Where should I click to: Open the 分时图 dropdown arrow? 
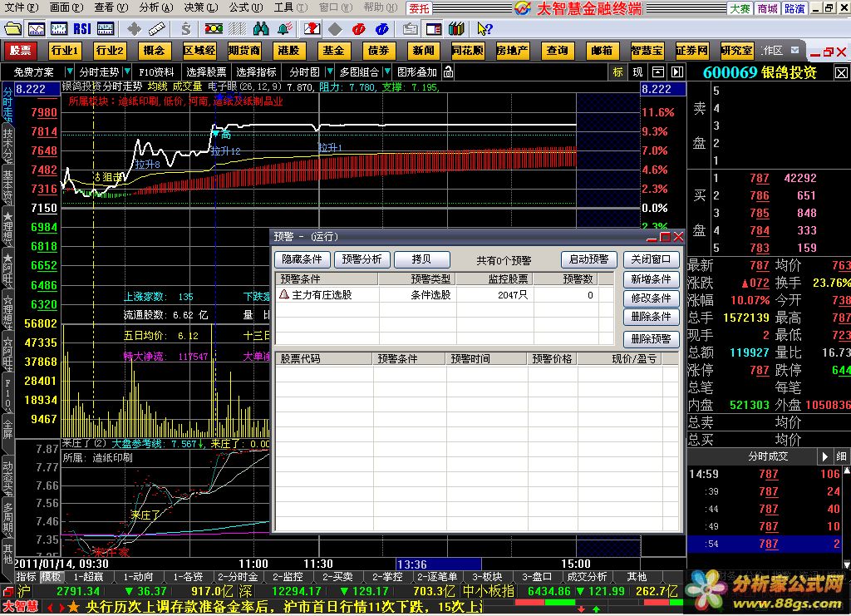pos(329,71)
